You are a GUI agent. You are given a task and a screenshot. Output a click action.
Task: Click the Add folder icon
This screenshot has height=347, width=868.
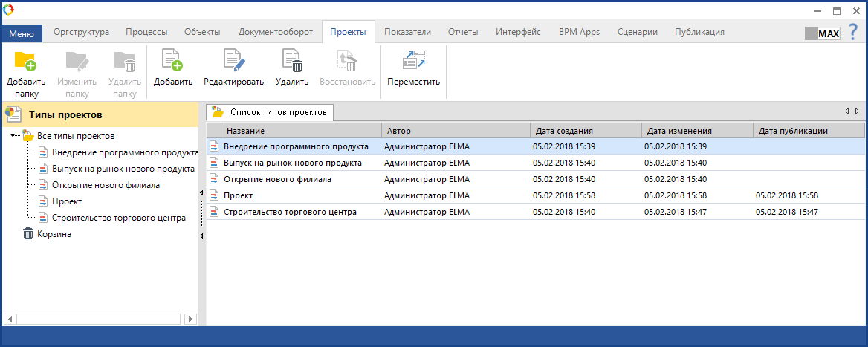click(25, 61)
